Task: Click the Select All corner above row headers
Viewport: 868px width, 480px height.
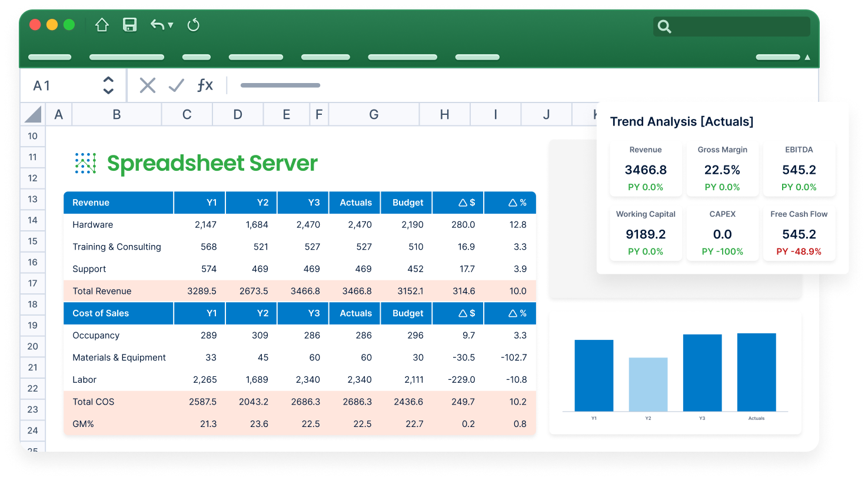Action: (x=32, y=114)
